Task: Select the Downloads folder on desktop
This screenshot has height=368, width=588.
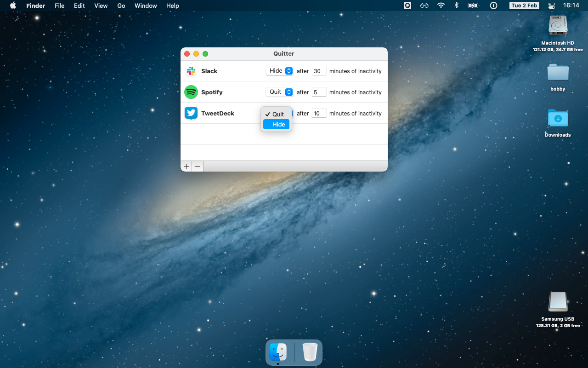Action: pyautogui.click(x=558, y=119)
